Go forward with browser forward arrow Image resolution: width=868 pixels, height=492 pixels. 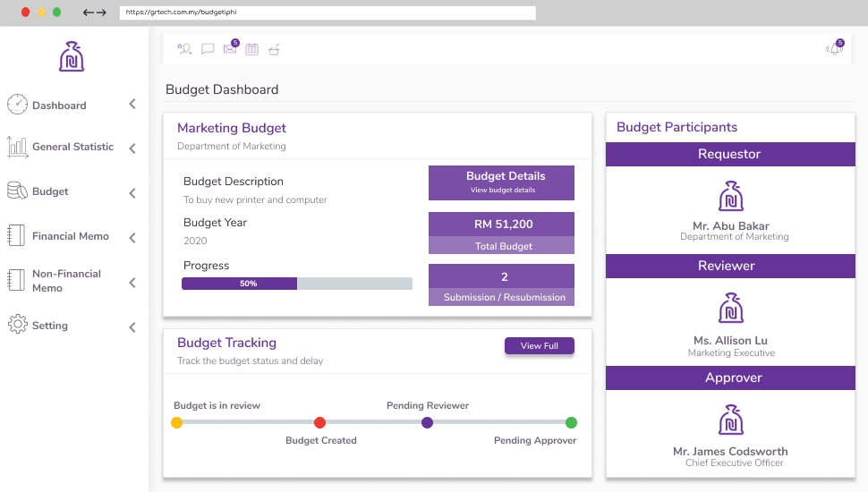(101, 13)
